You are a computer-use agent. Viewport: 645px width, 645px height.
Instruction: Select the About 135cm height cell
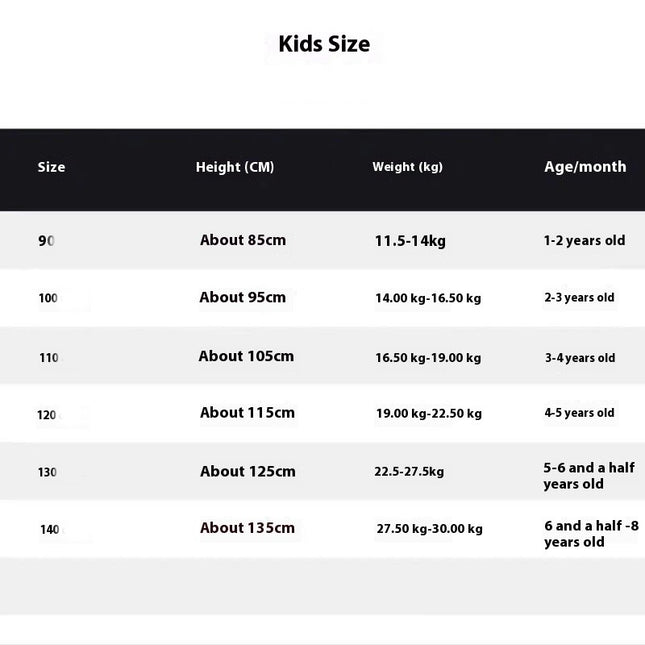(x=248, y=528)
